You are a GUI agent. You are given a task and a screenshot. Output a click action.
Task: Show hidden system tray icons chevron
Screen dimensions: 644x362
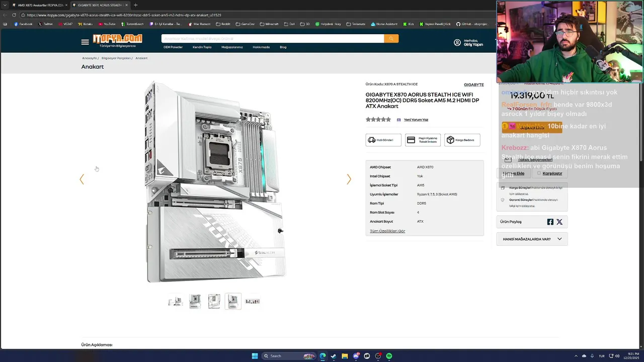tap(576, 356)
